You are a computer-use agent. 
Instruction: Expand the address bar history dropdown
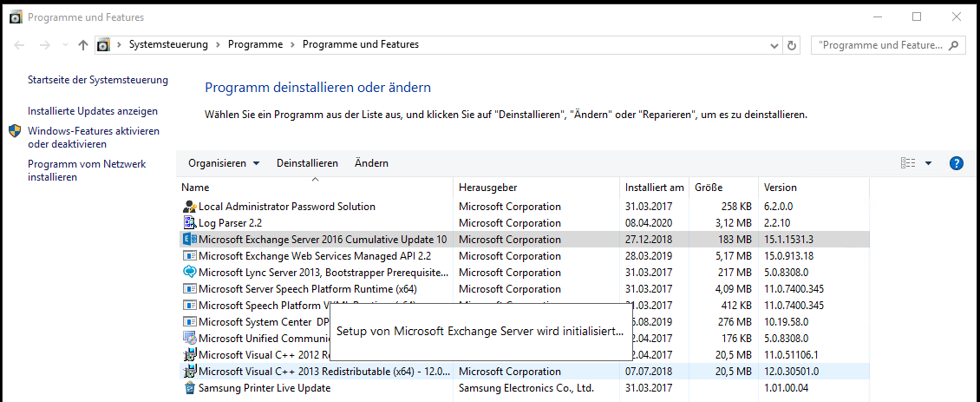[774, 45]
